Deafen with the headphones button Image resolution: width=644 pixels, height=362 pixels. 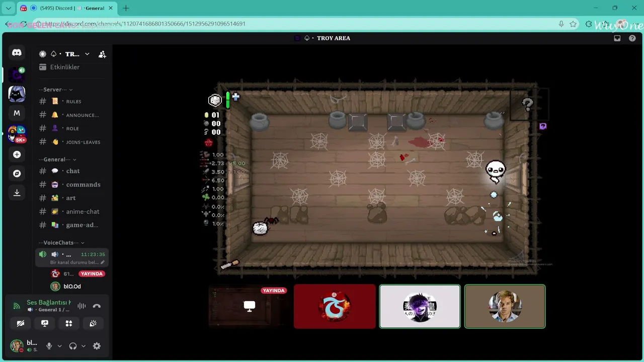(x=73, y=346)
